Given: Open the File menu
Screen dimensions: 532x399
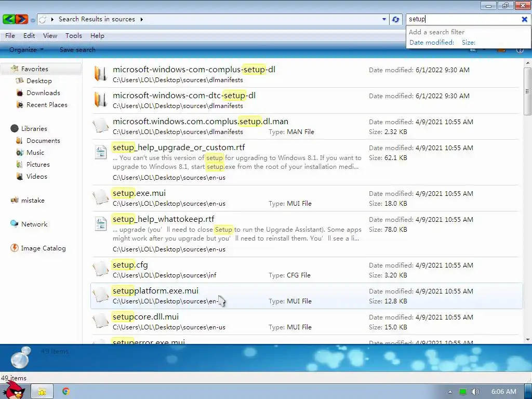Looking at the screenshot, I should coord(10,36).
